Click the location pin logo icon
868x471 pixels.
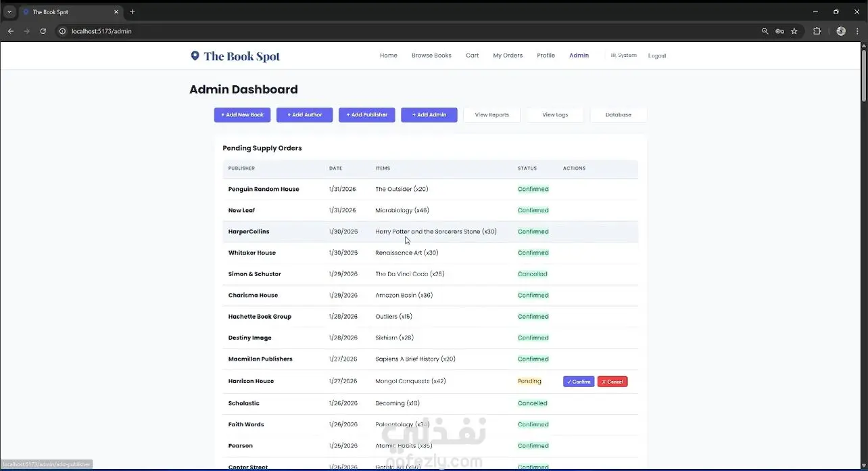195,56
